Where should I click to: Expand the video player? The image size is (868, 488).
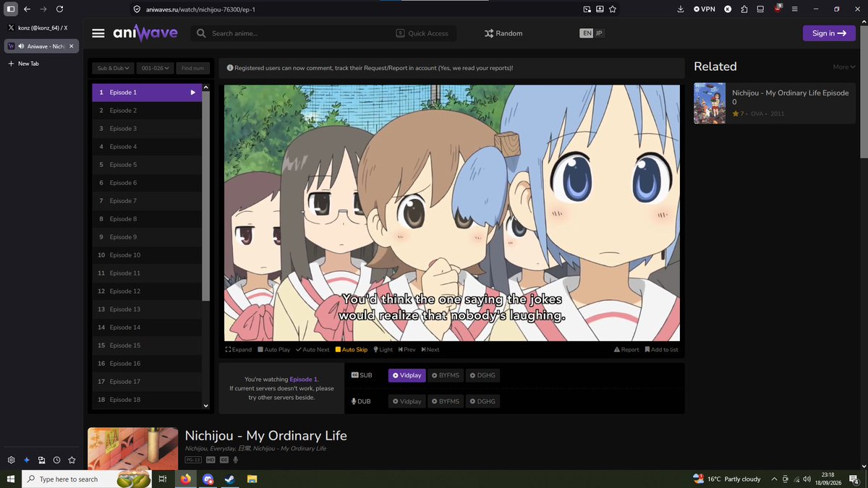point(239,350)
